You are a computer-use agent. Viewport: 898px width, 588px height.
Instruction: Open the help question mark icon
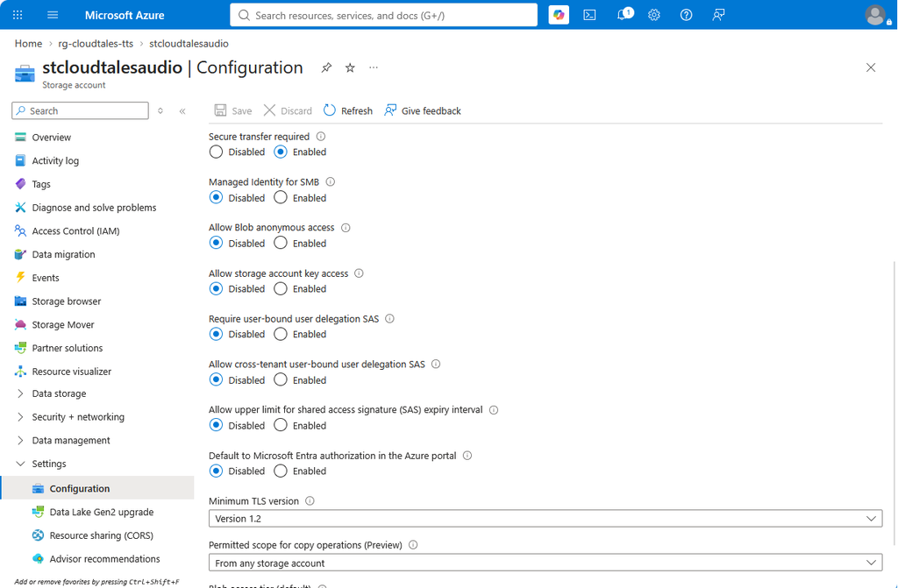[x=686, y=15]
